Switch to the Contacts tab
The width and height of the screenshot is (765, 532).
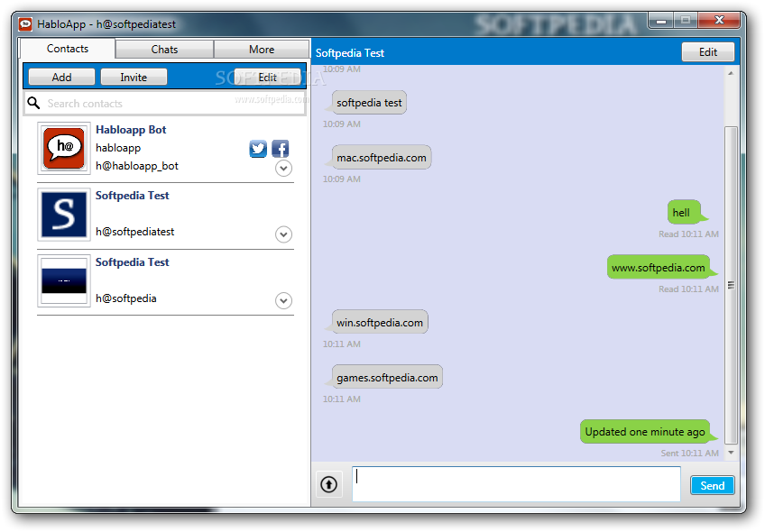click(68, 49)
